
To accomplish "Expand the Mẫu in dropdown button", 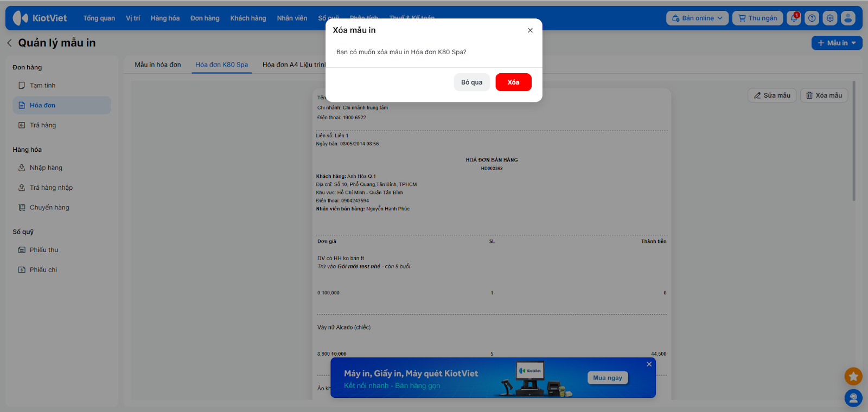I will pos(837,43).
